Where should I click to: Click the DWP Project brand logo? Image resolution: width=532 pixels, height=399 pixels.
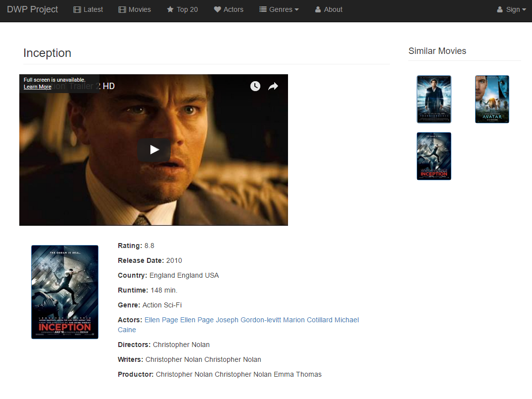click(33, 9)
